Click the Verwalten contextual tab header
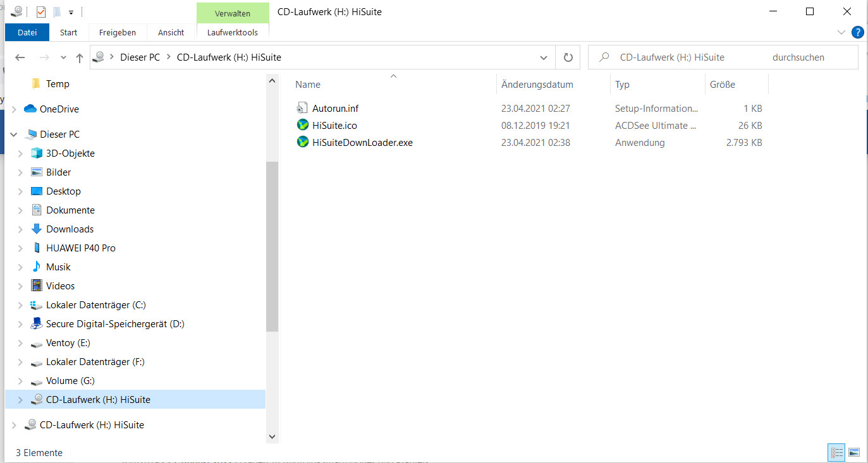Image resolution: width=868 pixels, height=463 pixels. tap(233, 13)
